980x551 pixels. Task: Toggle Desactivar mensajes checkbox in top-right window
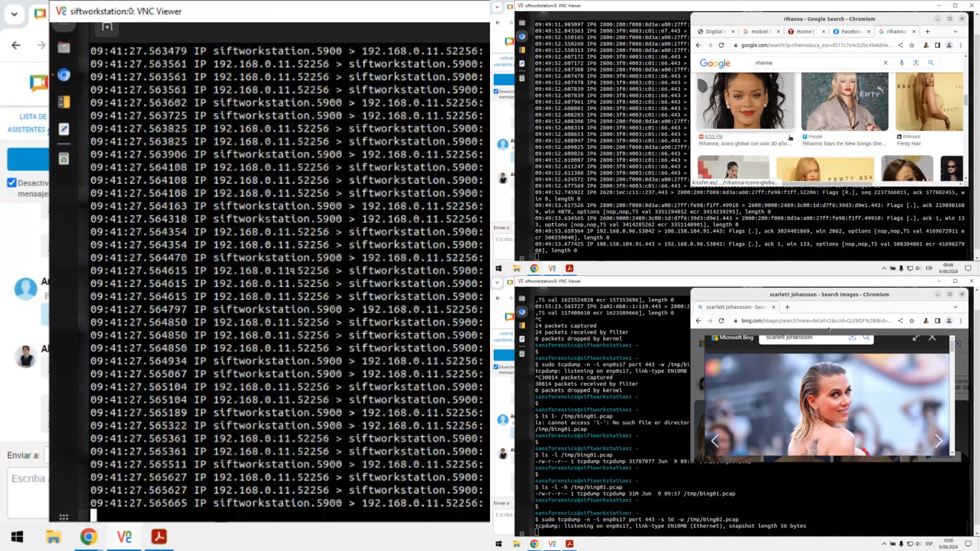[496, 91]
